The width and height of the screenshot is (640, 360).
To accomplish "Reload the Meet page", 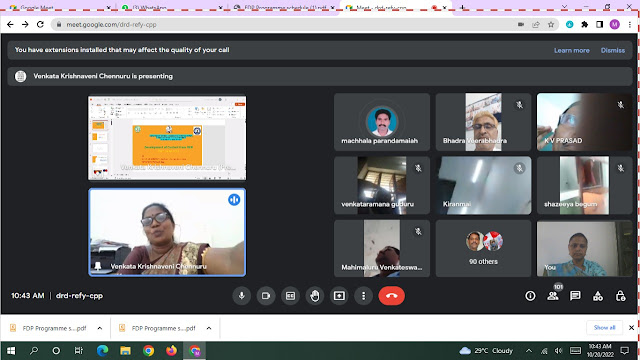I will 40,24.
